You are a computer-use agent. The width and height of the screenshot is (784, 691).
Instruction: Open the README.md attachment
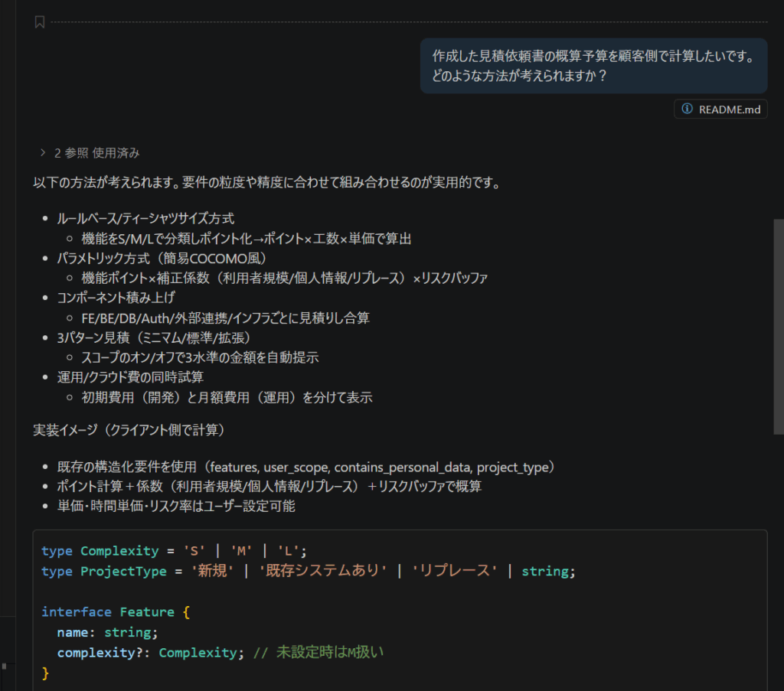[729, 109]
